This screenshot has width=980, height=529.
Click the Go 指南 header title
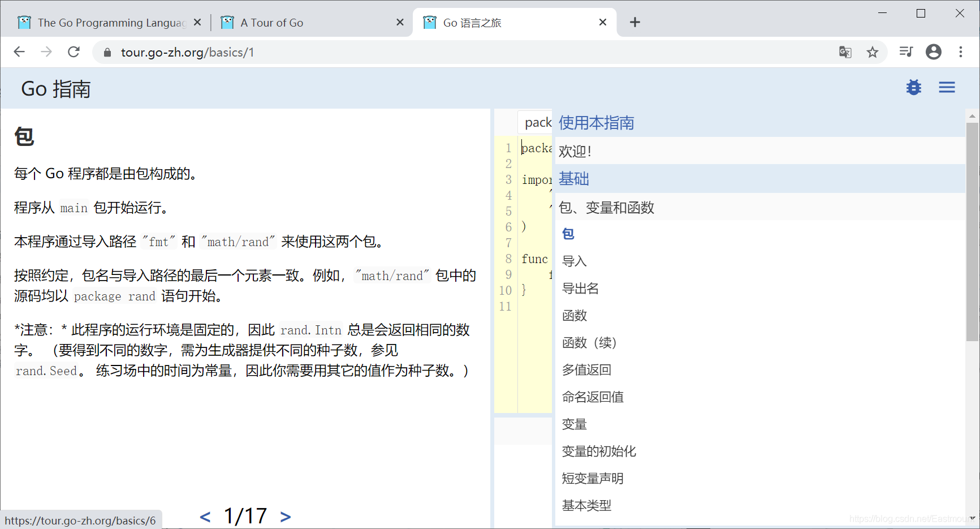pyautogui.click(x=56, y=89)
